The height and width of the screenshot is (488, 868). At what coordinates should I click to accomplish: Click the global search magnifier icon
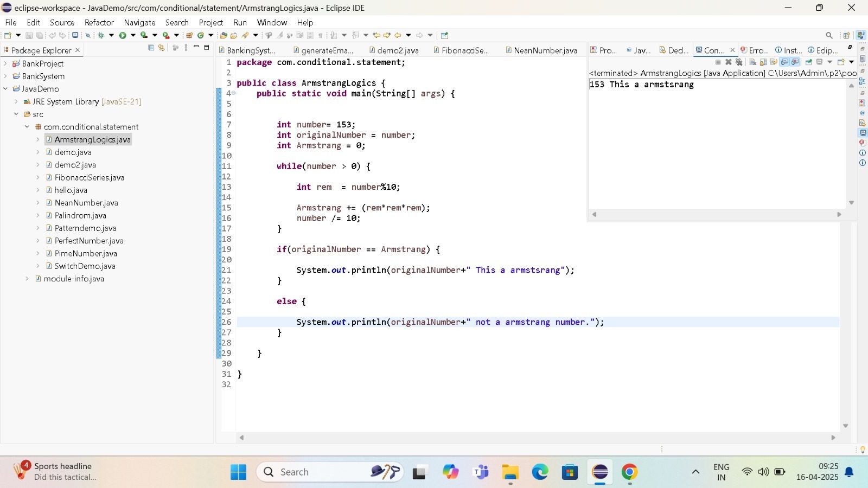tap(829, 35)
